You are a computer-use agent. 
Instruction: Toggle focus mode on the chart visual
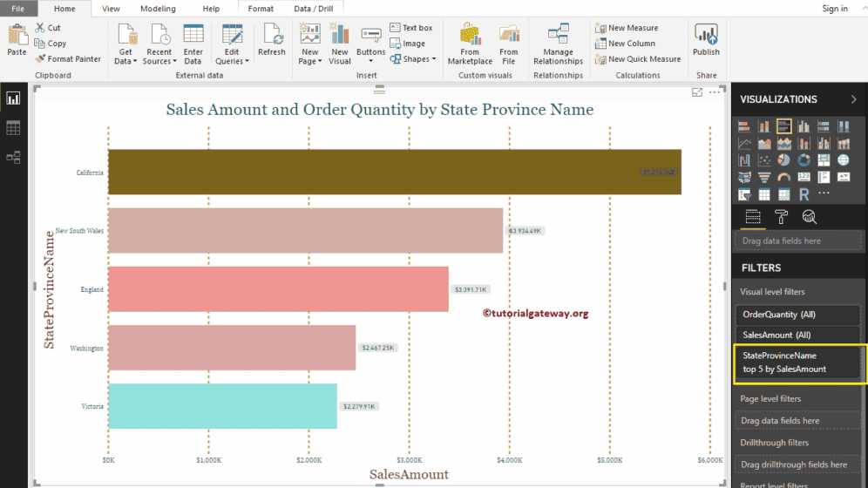click(x=696, y=92)
